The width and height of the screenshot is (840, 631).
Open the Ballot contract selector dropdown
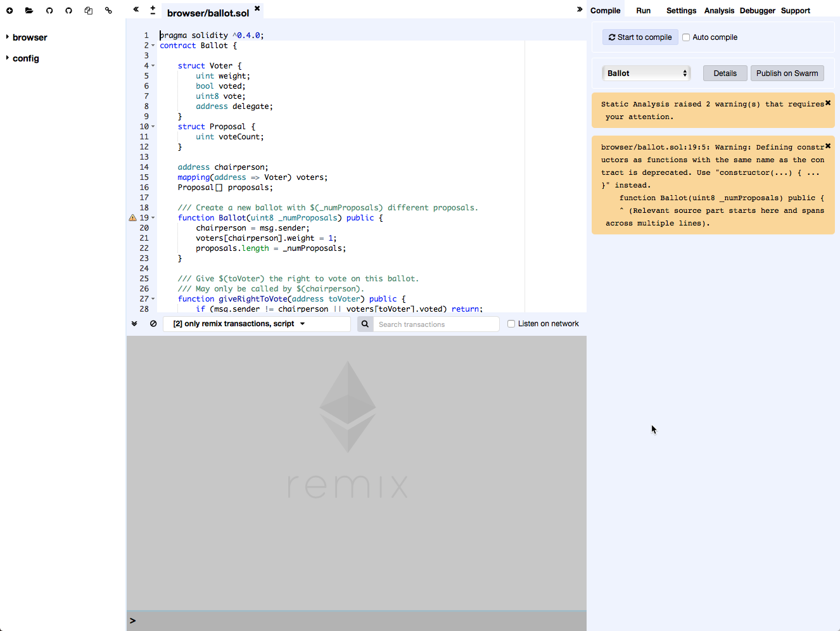tap(646, 73)
